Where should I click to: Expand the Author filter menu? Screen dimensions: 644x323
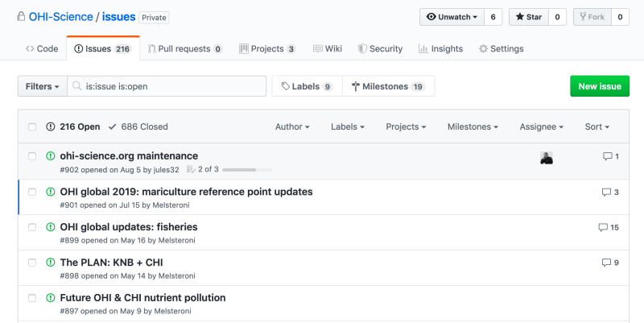point(292,126)
